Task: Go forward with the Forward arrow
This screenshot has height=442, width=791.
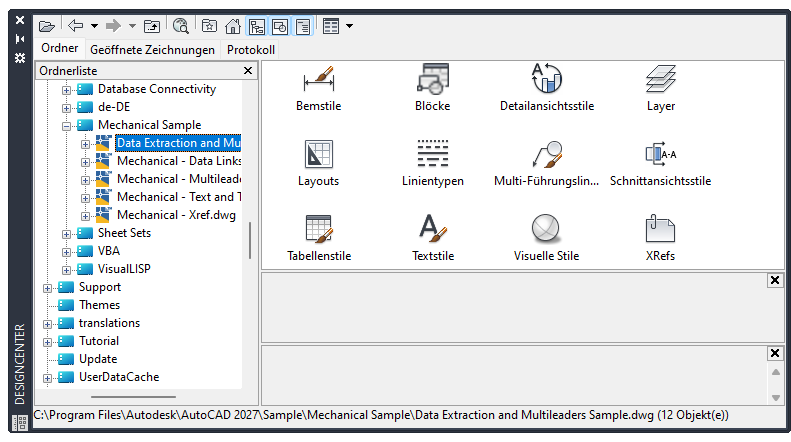Action: tap(113, 26)
